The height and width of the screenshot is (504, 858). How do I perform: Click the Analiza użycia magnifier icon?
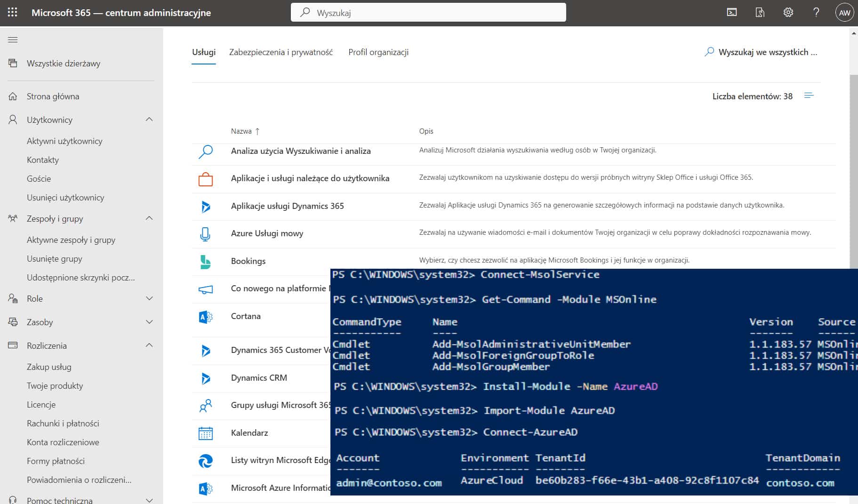(206, 152)
